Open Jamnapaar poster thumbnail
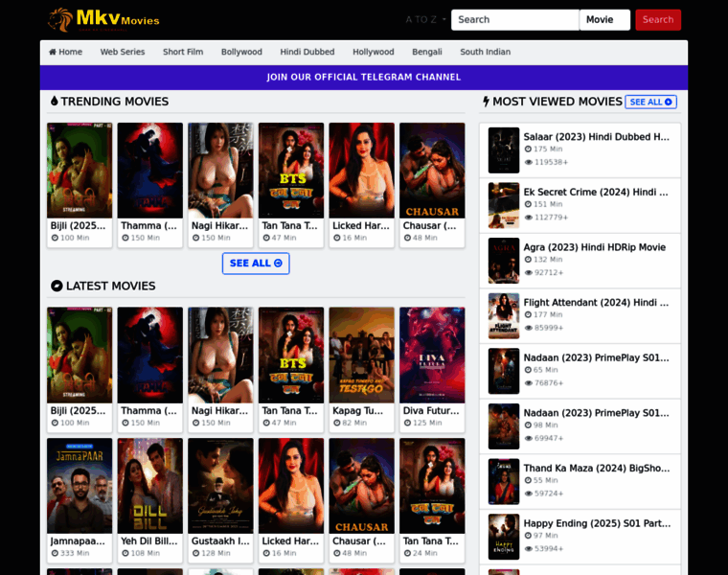 coord(80,486)
